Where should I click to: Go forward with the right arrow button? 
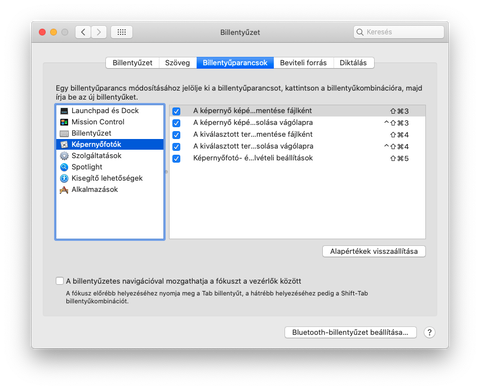click(99, 32)
